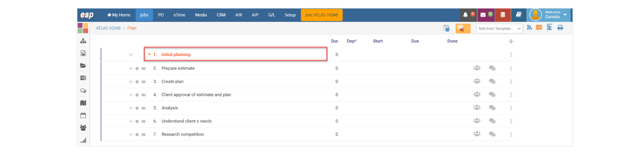Open the Add from Template dropdown
644x158 pixels.
500,28
